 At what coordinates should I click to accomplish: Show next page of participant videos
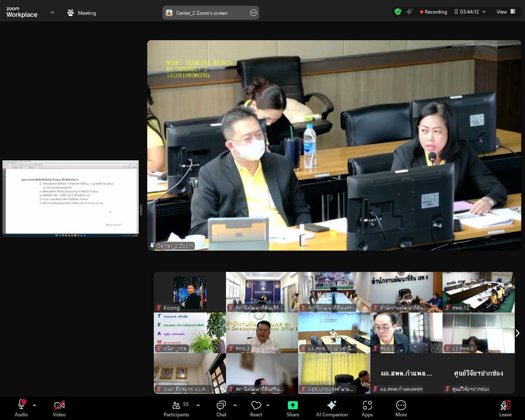pyautogui.click(x=517, y=333)
